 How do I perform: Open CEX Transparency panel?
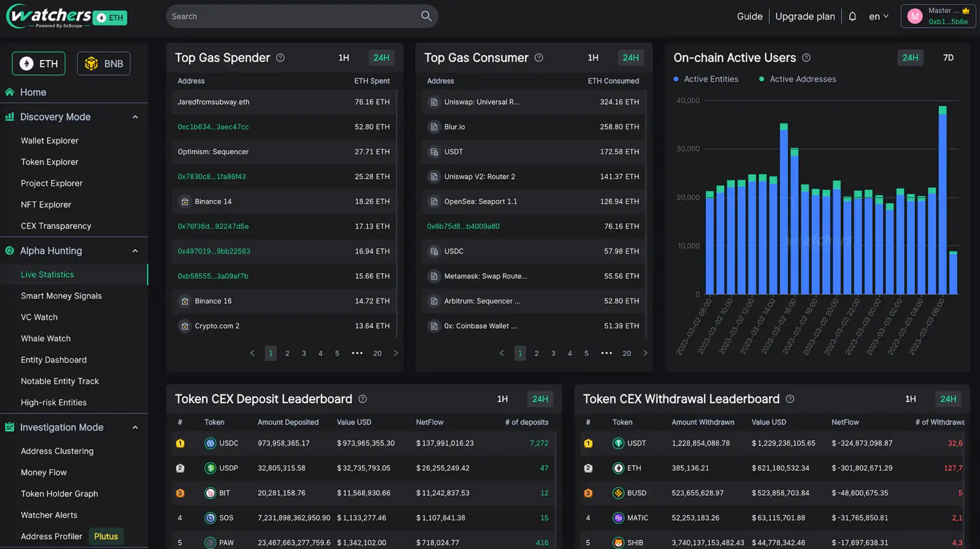56,226
